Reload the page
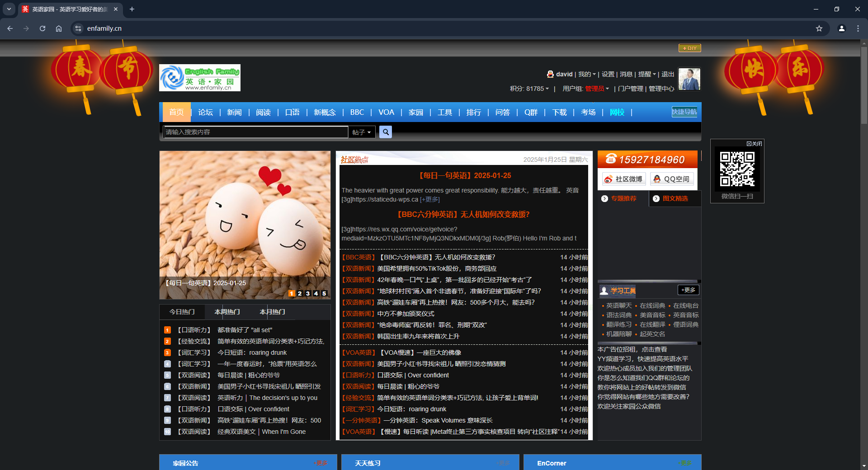 pos(42,28)
